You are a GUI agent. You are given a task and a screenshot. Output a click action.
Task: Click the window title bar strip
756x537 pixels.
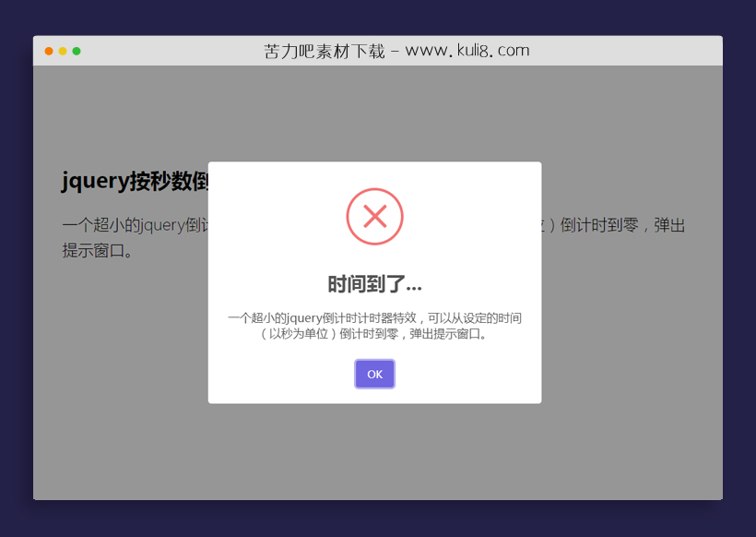point(184,51)
